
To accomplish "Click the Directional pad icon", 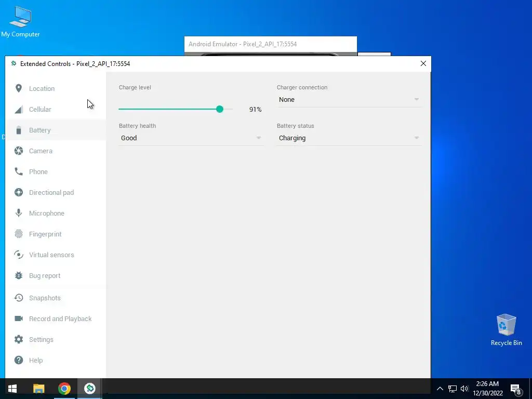I will click(x=19, y=192).
